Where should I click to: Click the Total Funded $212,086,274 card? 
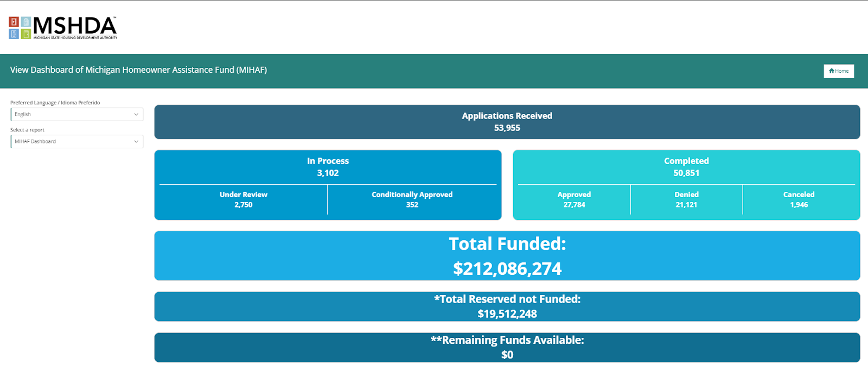[507, 256]
